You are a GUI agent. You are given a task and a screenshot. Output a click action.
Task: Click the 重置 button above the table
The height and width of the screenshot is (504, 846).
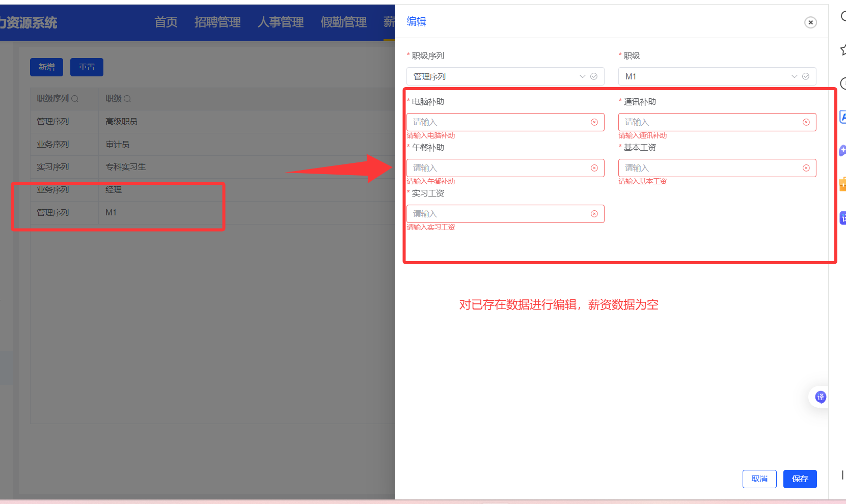[87, 67]
